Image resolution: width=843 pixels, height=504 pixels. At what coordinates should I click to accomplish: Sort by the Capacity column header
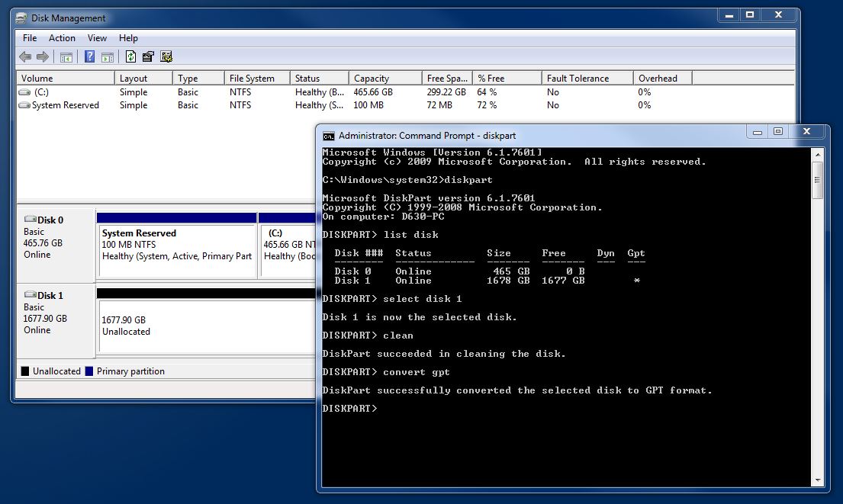(385, 78)
